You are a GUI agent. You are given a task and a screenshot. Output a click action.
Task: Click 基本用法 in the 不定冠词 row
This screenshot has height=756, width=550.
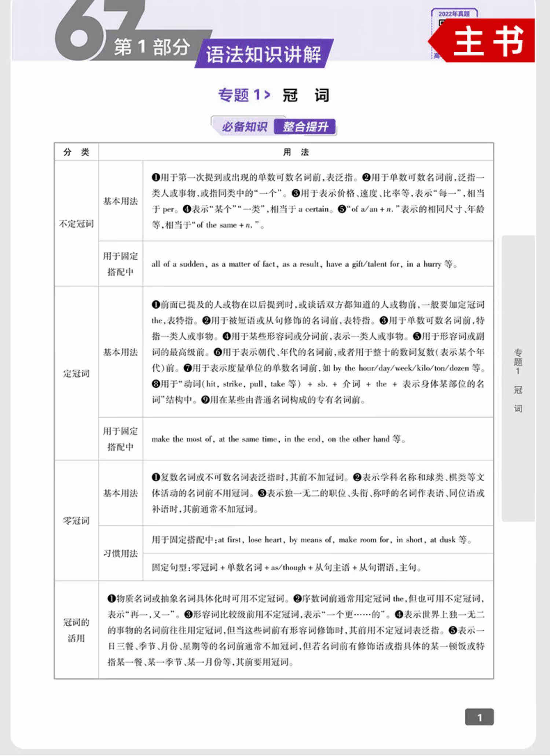(x=120, y=201)
